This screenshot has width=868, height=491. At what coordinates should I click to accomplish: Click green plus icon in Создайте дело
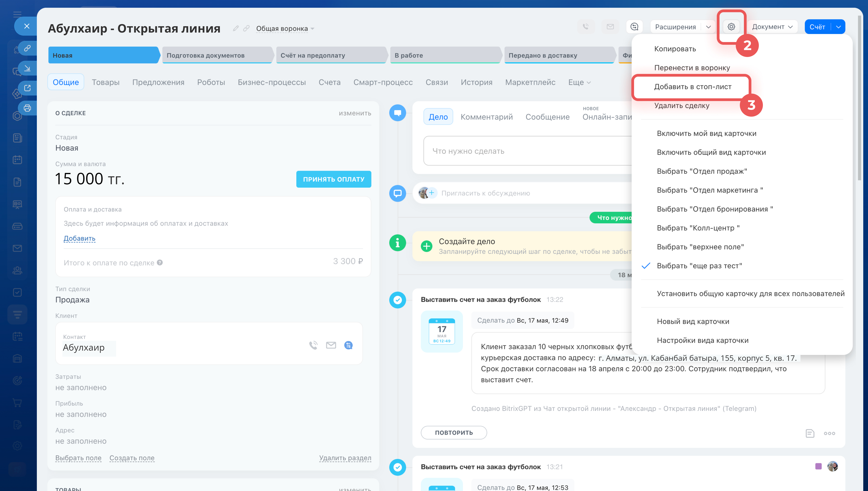(x=427, y=246)
